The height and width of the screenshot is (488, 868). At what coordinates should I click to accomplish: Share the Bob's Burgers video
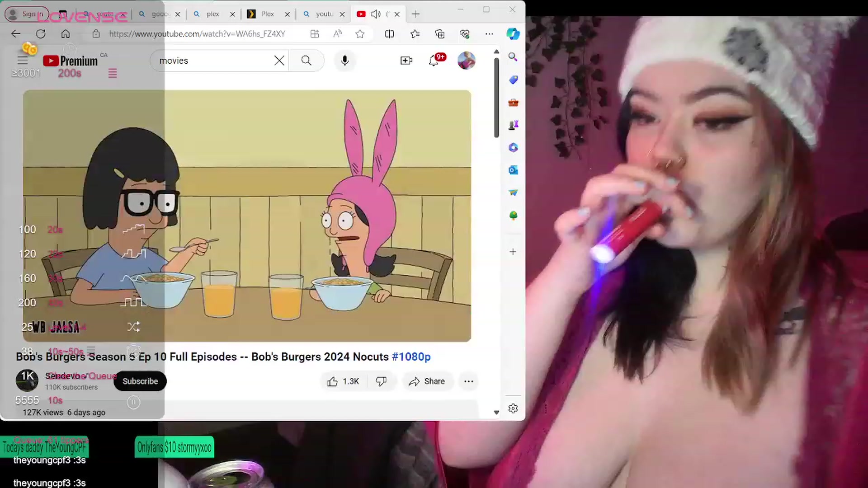(x=427, y=381)
